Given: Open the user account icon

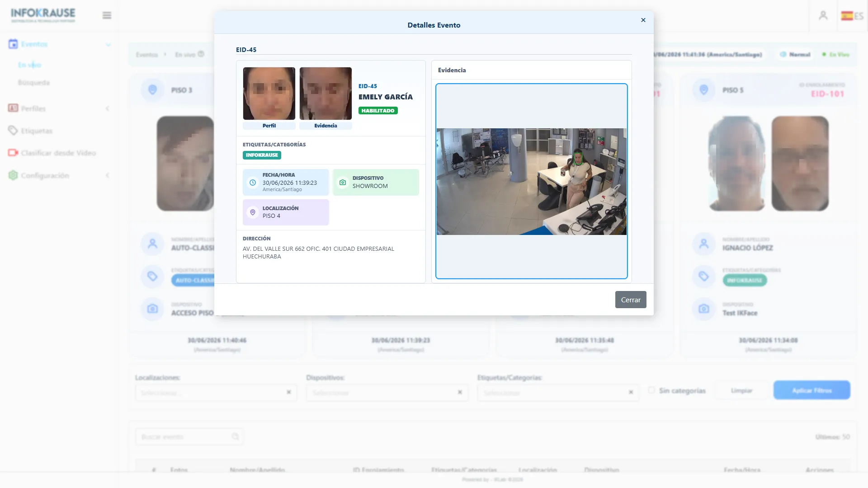Looking at the screenshot, I should click(x=823, y=15).
